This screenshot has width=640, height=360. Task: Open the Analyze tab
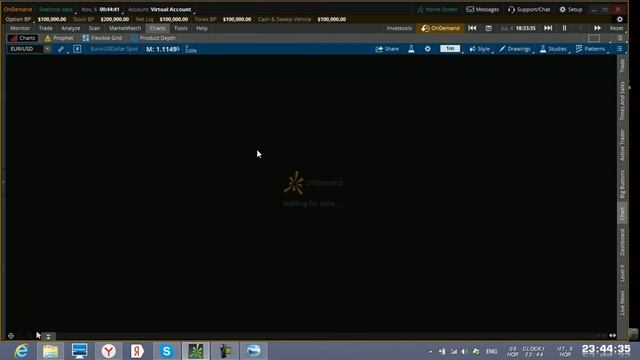pyautogui.click(x=70, y=28)
